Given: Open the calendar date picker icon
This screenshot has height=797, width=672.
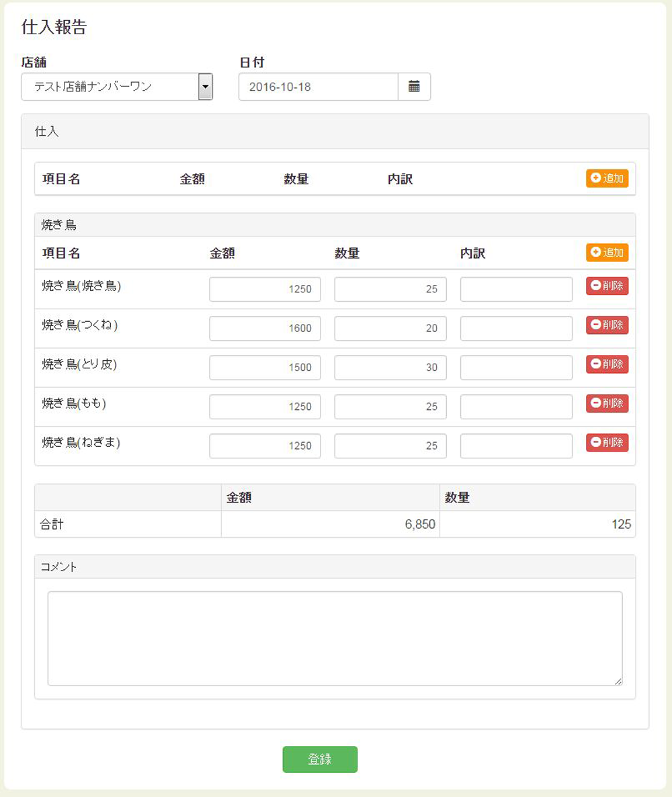Looking at the screenshot, I should tap(414, 87).
